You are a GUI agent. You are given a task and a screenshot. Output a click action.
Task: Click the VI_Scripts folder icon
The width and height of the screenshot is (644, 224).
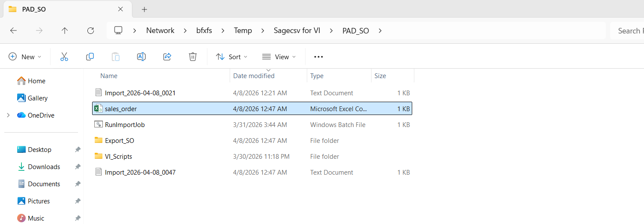[x=99, y=156]
